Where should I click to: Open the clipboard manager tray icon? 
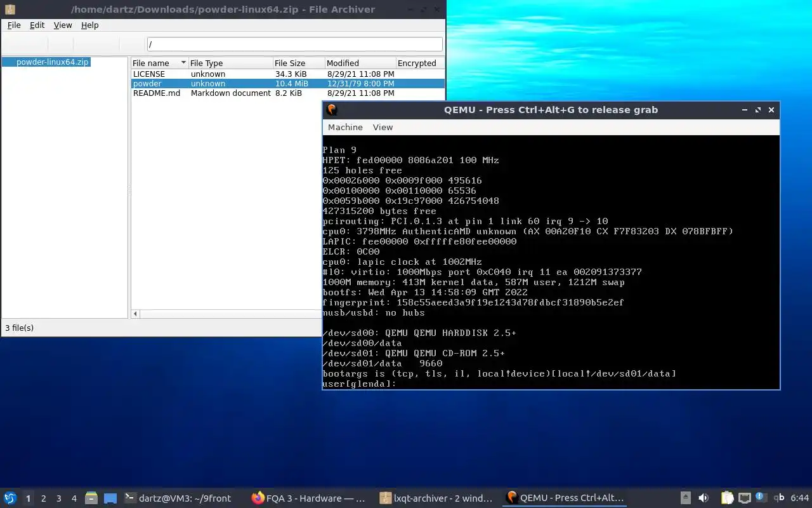[x=727, y=498]
